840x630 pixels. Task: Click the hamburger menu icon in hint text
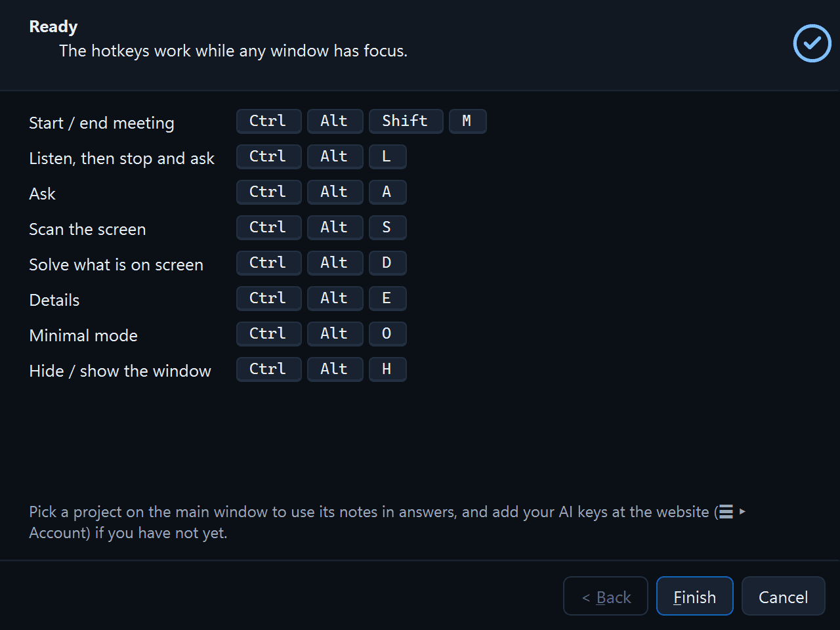click(x=726, y=512)
